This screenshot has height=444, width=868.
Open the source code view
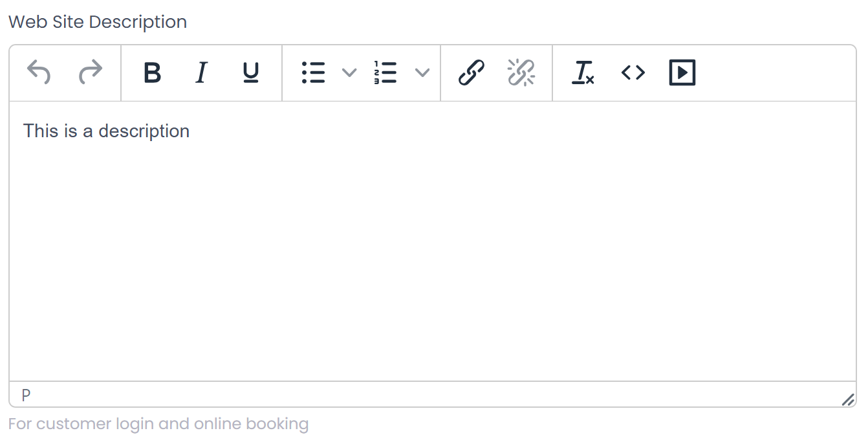(x=633, y=72)
